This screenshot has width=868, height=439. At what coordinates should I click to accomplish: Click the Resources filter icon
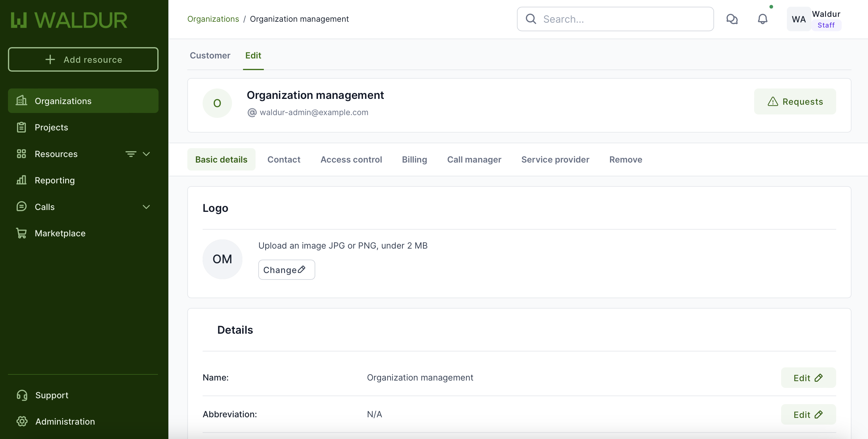(x=131, y=154)
